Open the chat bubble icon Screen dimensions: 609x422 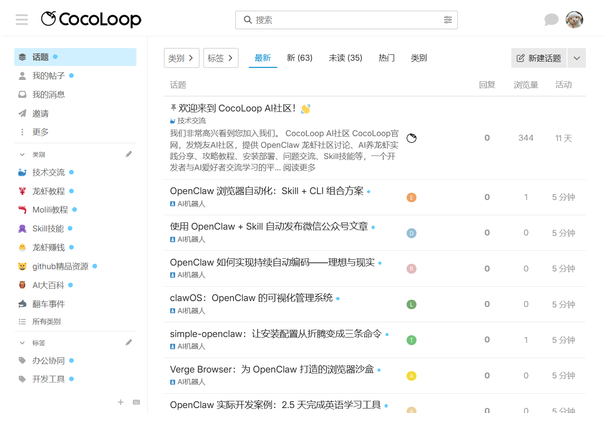551,20
